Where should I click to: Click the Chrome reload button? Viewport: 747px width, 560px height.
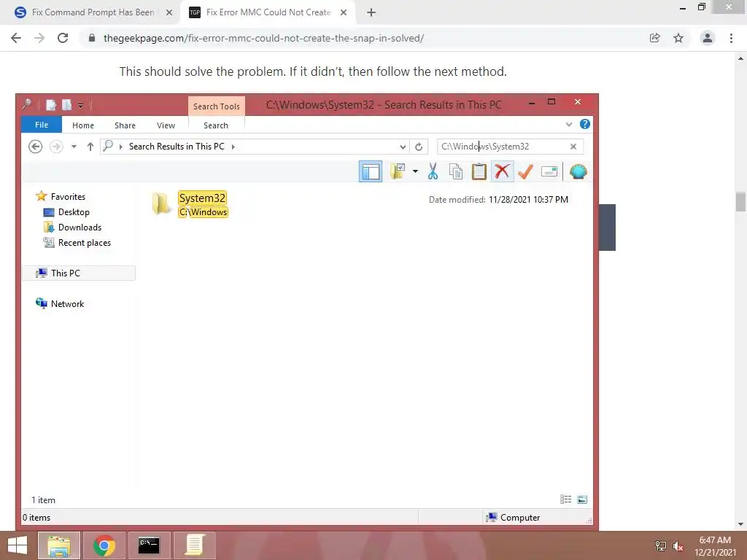(x=63, y=38)
